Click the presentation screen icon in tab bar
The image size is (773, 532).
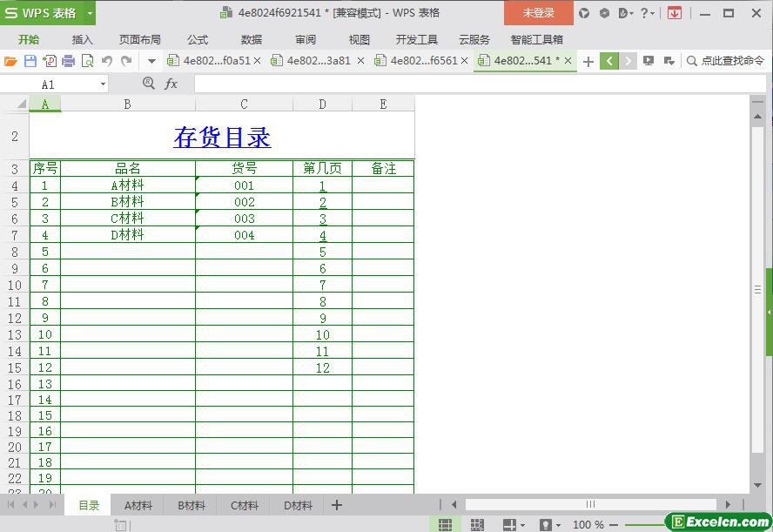tap(649, 61)
